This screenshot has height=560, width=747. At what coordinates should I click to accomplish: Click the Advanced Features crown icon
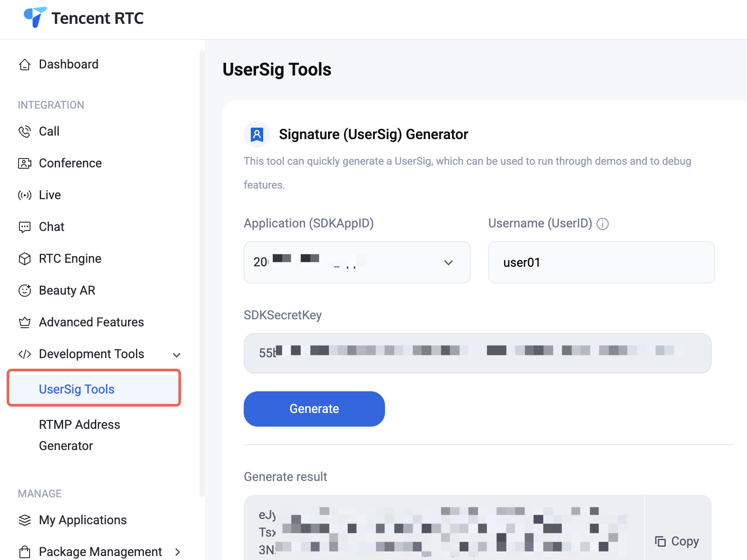[25, 322]
